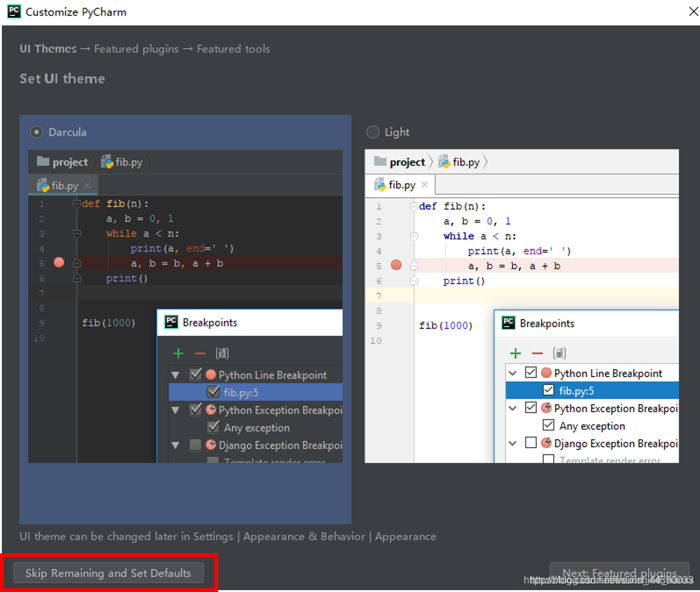Click line breakpoint red circle icon in Darcula tree

211,374
